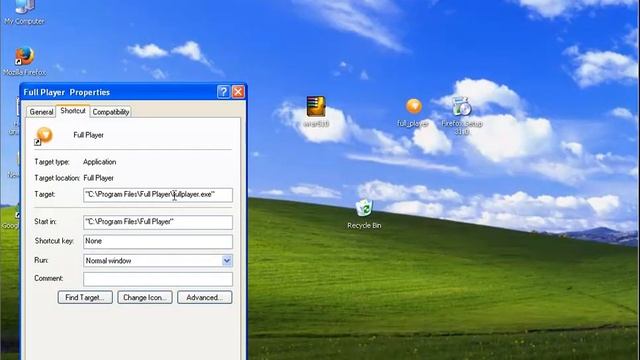Click in the Target path field
640x360 pixels.
click(x=158, y=195)
